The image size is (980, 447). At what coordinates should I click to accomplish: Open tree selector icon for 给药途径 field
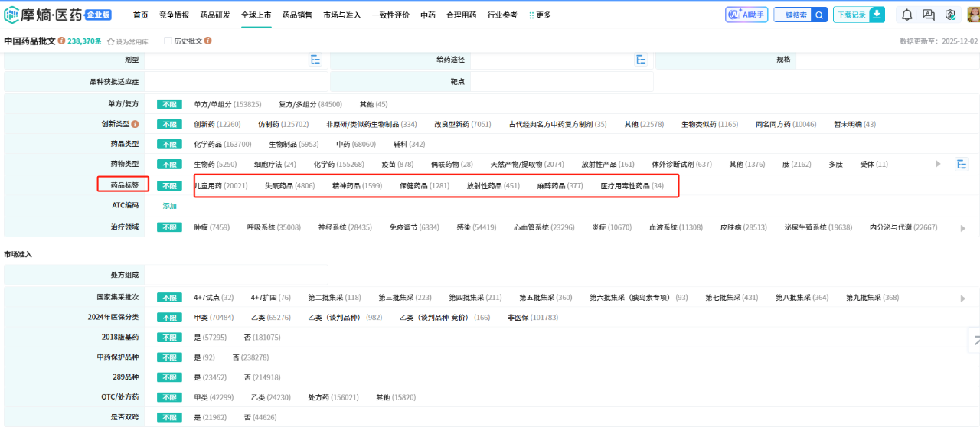click(x=641, y=60)
